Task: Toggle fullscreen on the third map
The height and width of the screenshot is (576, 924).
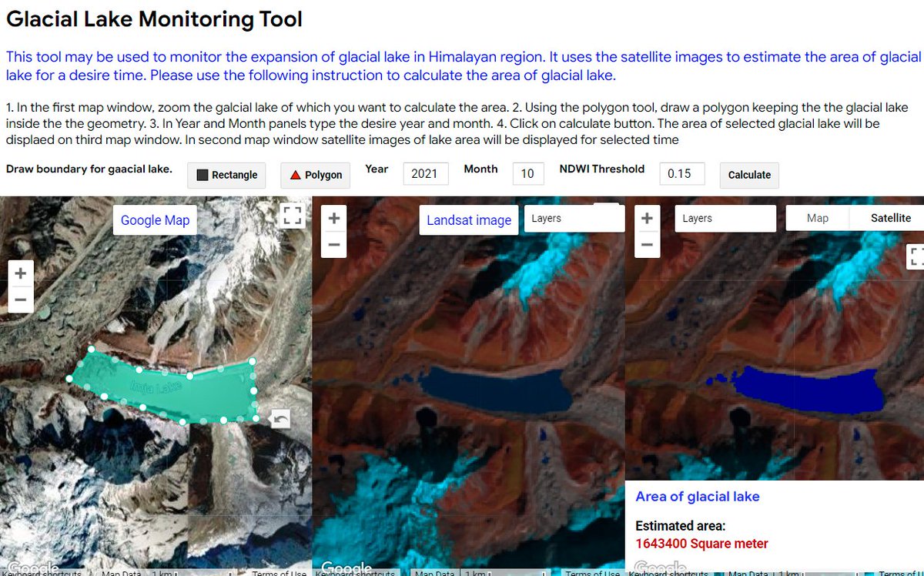Action: (x=916, y=256)
